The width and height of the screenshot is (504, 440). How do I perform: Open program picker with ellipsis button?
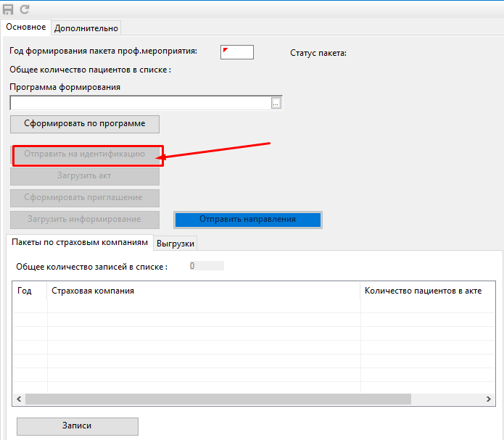pos(276,104)
